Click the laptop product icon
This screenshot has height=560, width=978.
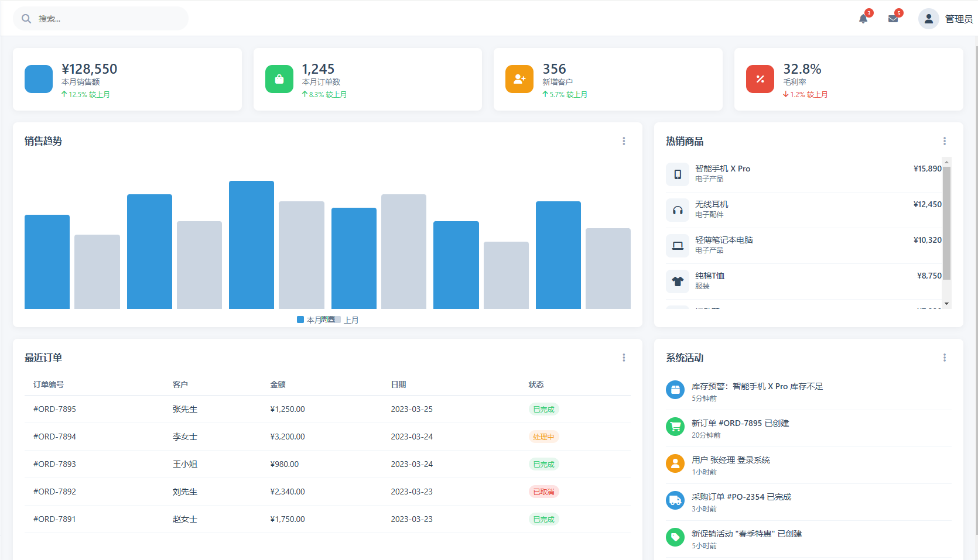[678, 246]
